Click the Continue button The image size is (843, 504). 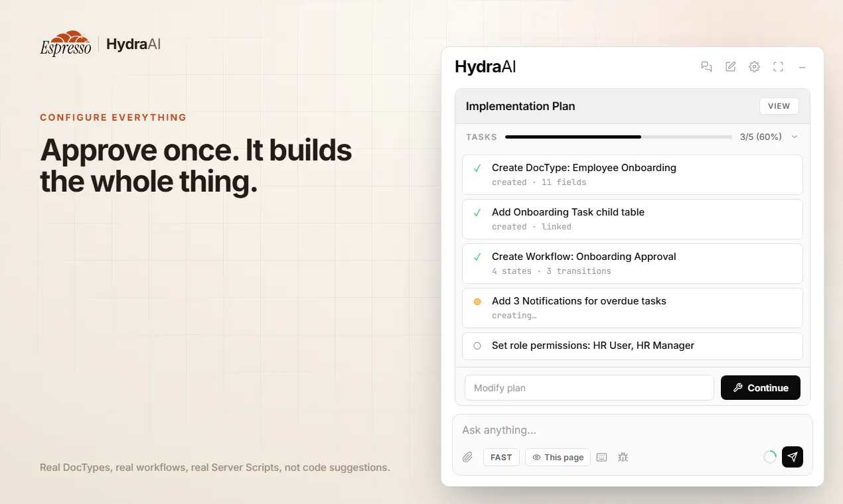tap(761, 388)
